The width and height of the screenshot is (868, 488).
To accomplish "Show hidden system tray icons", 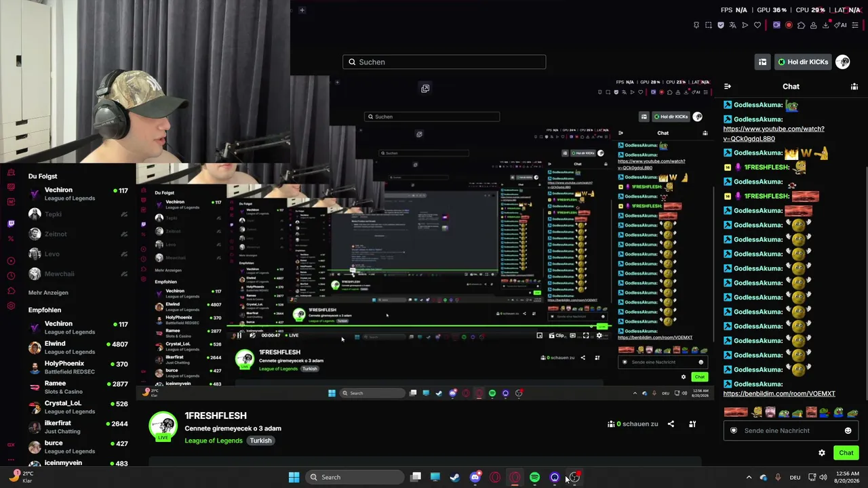I will click(749, 477).
